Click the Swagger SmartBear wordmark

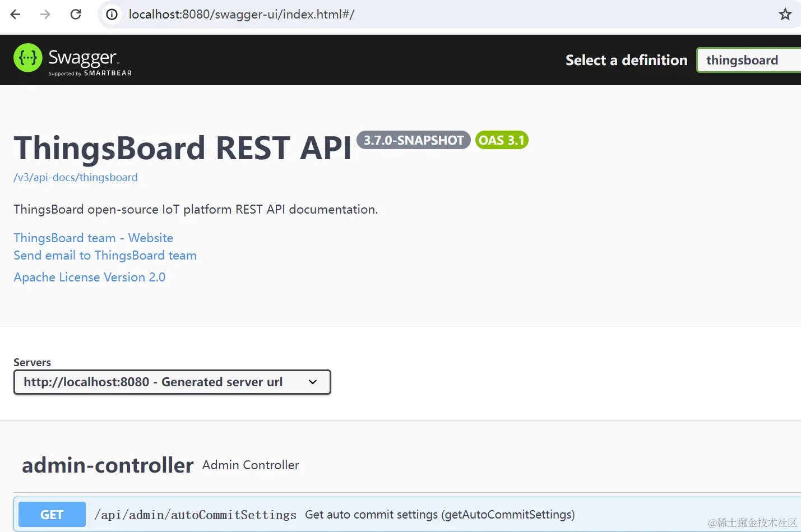click(90, 61)
